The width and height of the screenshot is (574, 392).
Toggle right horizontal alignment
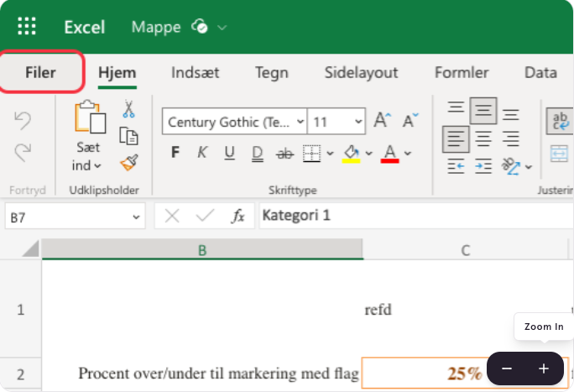[x=511, y=139]
